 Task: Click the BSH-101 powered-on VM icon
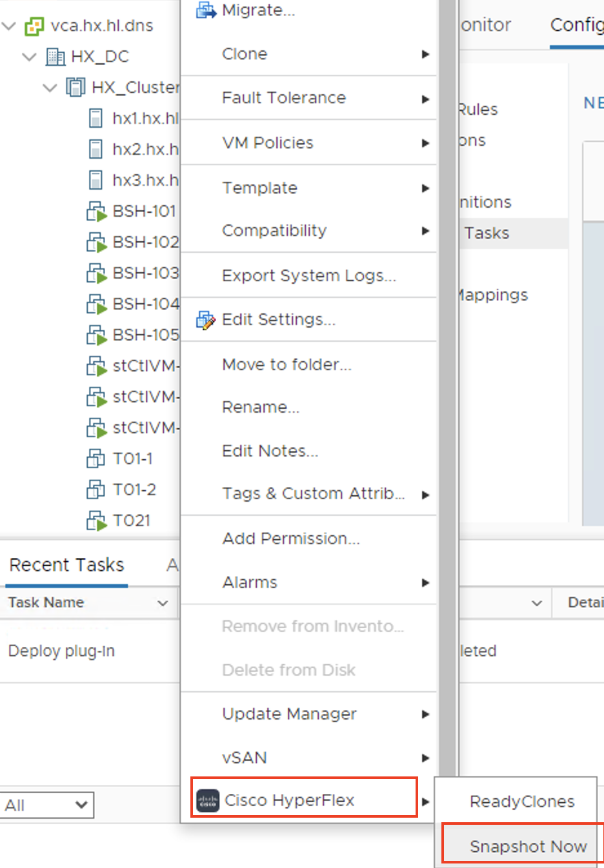click(x=96, y=212)
